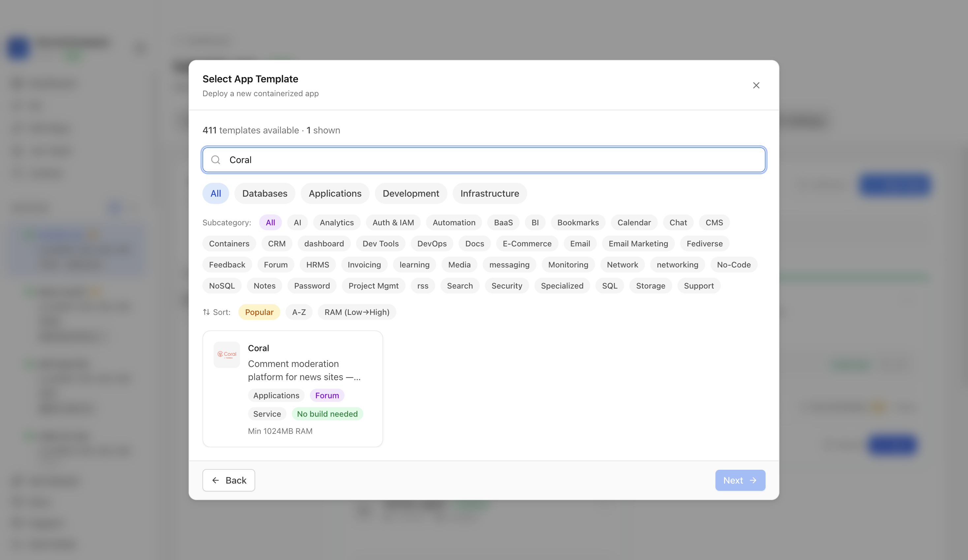Switch to the Applications category
This screenshot has height=560, width=968.
[x=335, y=193]
